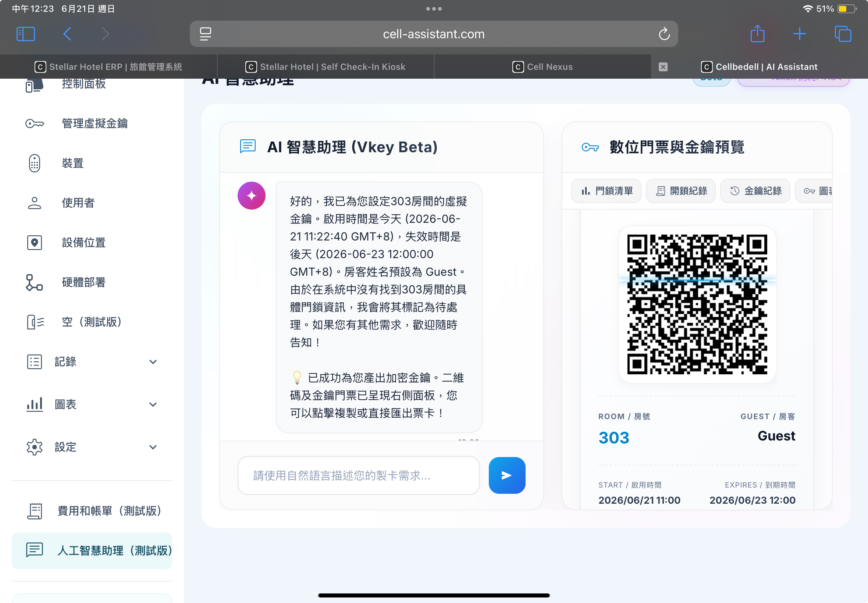Viewport: 868px width, 603px height.
Task: Open the 金鑰紀錄 tab
Action: click(x=755, y=191)
